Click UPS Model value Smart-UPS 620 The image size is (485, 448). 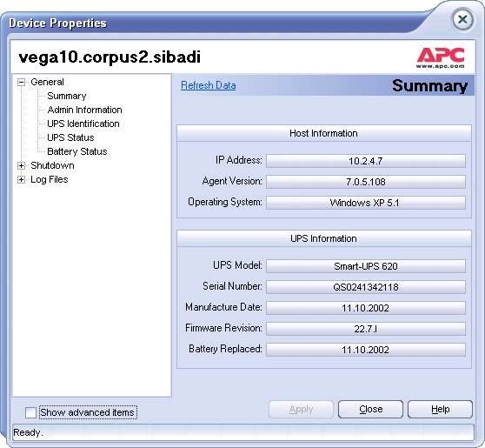366,266
